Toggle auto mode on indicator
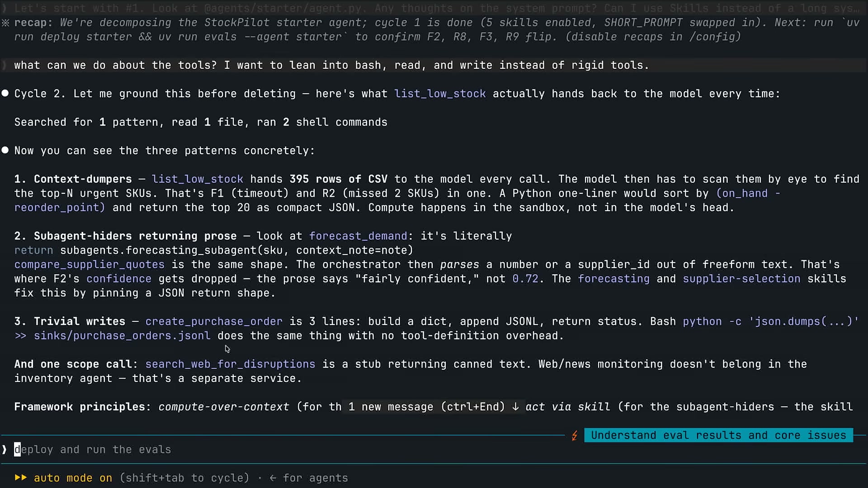 point(73,478)
